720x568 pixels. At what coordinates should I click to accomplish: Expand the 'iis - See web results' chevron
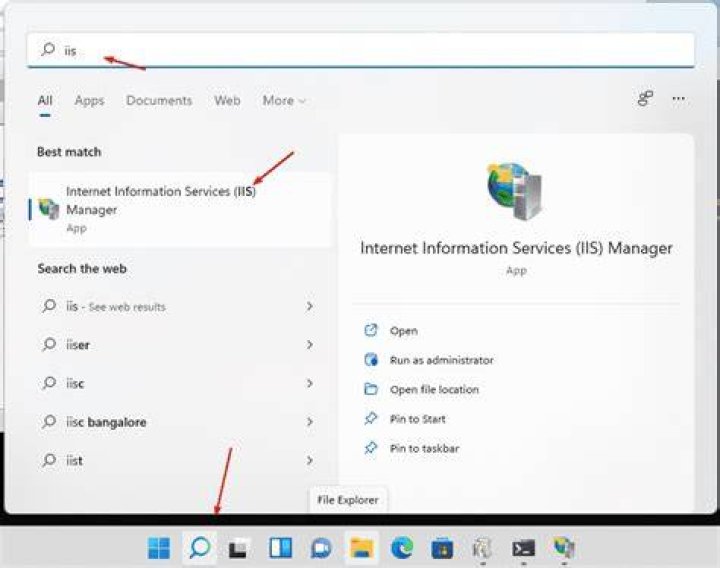(310, 306)
